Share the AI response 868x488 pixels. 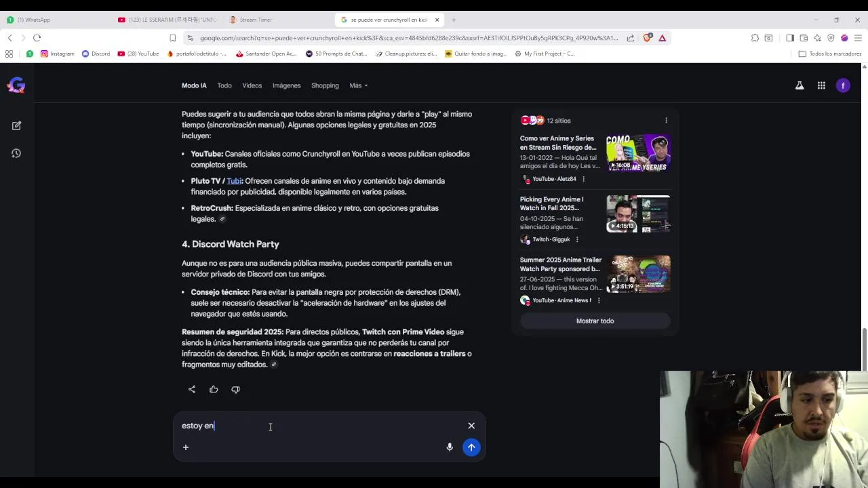[x=192, y=389]
